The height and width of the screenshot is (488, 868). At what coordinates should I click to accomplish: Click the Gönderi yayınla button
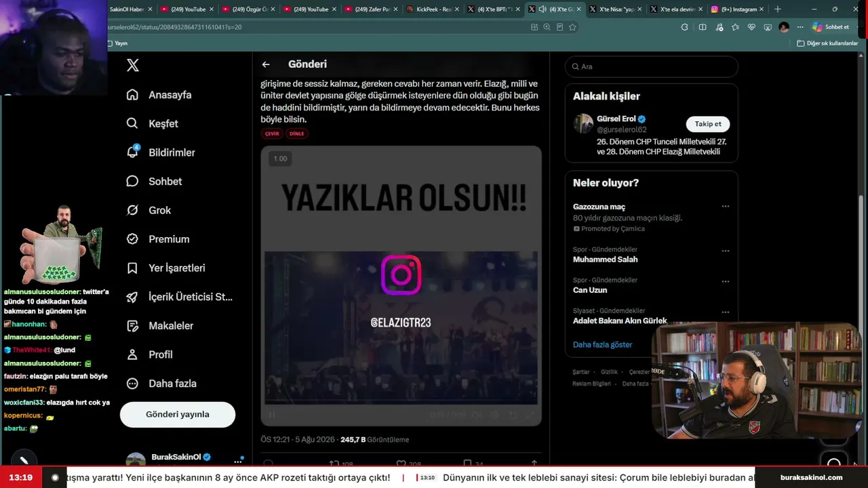coord(178,414)
